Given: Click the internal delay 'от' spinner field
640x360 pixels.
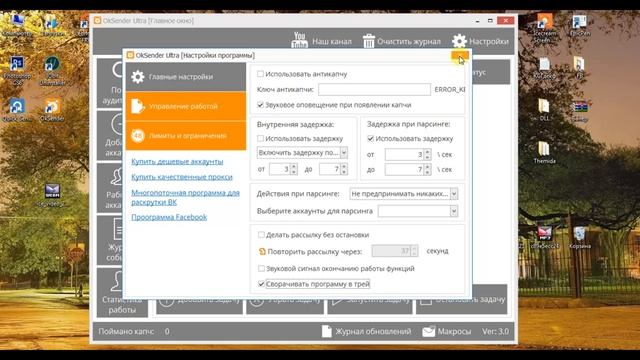Looking at the screenshot, I should coord(283,169).
